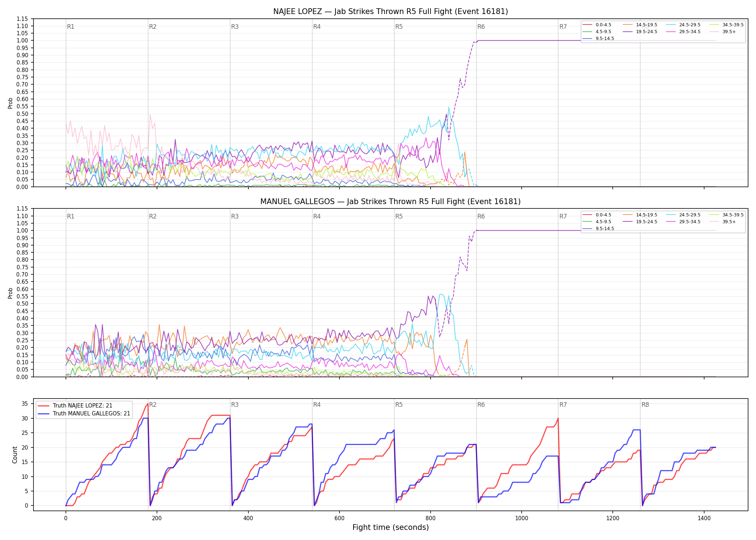Click R4 round marker in Count chart
Viewport: 756px width, 540px height.
[x=317, y=405]
